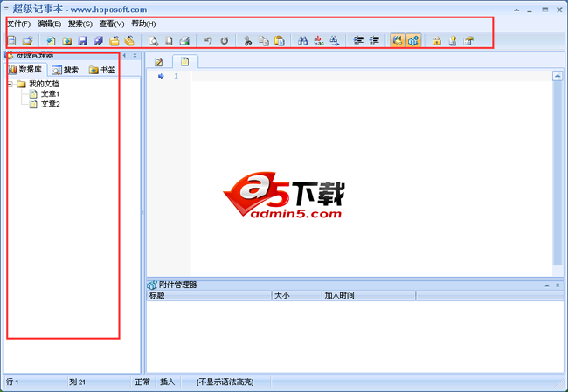Click the 正常 status bar entry
The height and width of the screenshot is (392, 568).
[142, 382]
